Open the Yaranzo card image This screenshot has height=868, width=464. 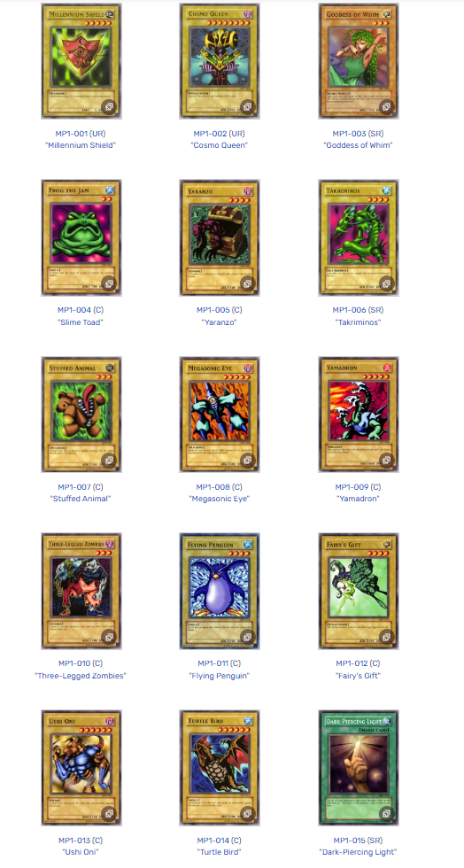click(x=220, y=237)
